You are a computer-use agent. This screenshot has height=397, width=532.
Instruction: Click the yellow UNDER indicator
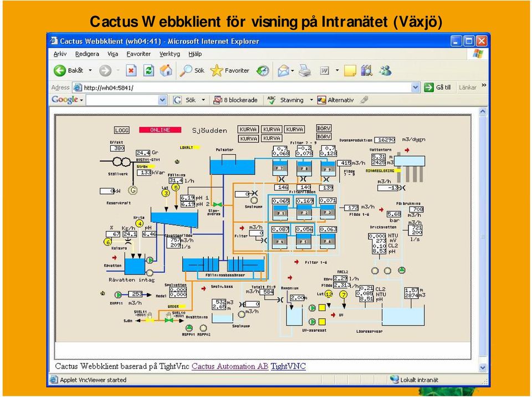point(176,307)
